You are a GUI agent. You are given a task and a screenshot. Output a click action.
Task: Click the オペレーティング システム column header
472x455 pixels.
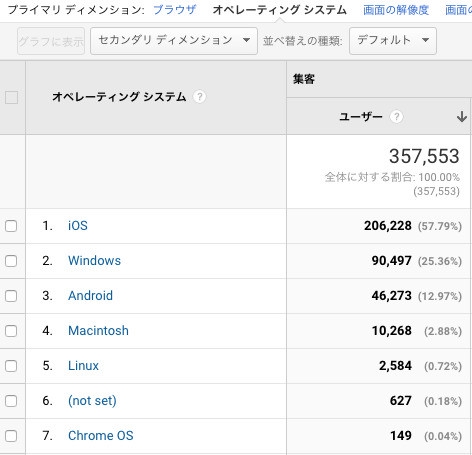tap(119, 97)
